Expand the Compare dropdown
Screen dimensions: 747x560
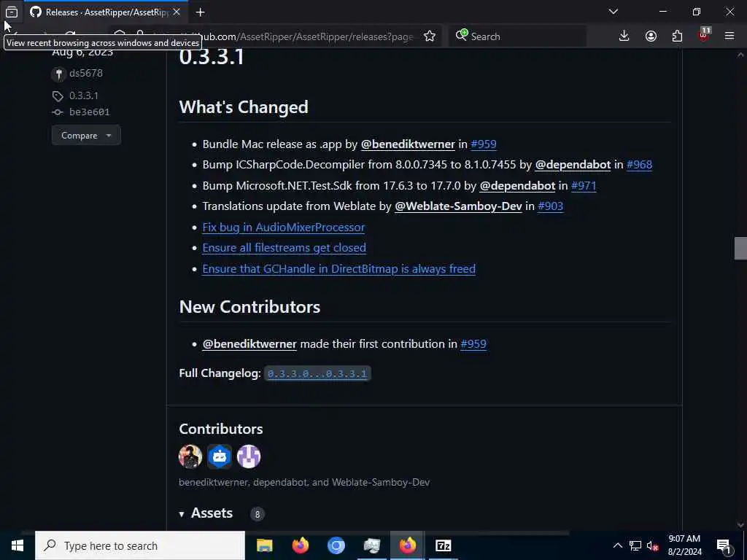point(86,135)
